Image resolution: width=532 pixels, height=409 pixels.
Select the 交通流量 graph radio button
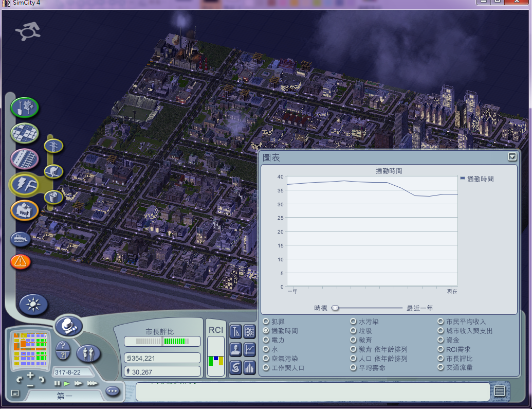click(441, 367)
